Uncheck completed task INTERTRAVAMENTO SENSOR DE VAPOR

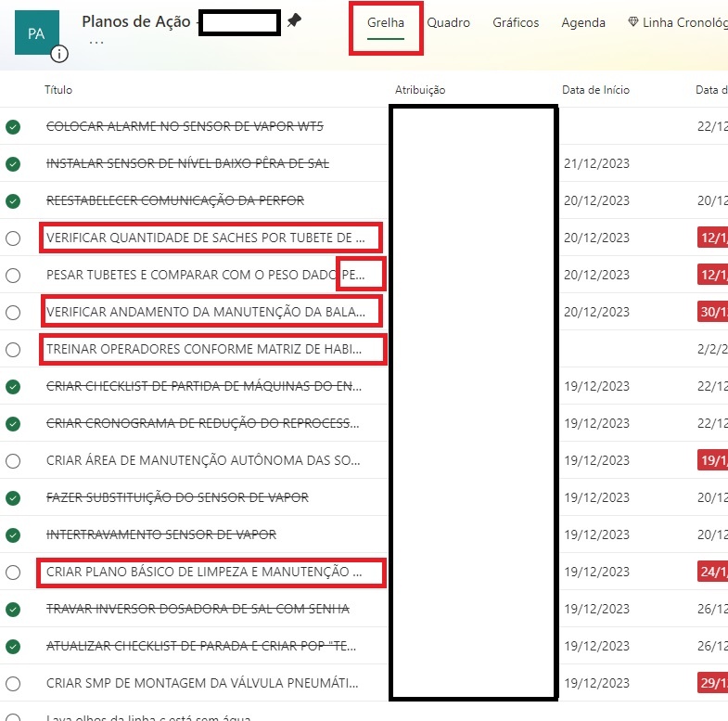[13, 535]
